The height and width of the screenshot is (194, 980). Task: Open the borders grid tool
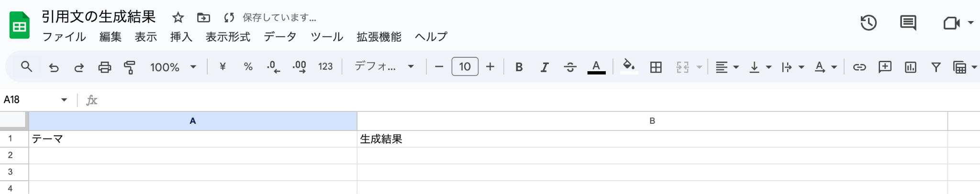656,67
